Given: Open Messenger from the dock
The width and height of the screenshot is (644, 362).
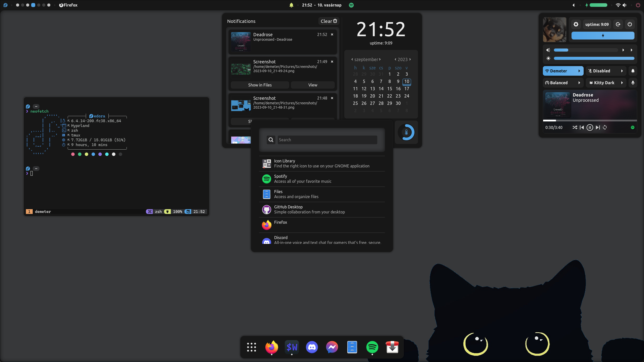Looking at the screenshot, I should point(332,347).
